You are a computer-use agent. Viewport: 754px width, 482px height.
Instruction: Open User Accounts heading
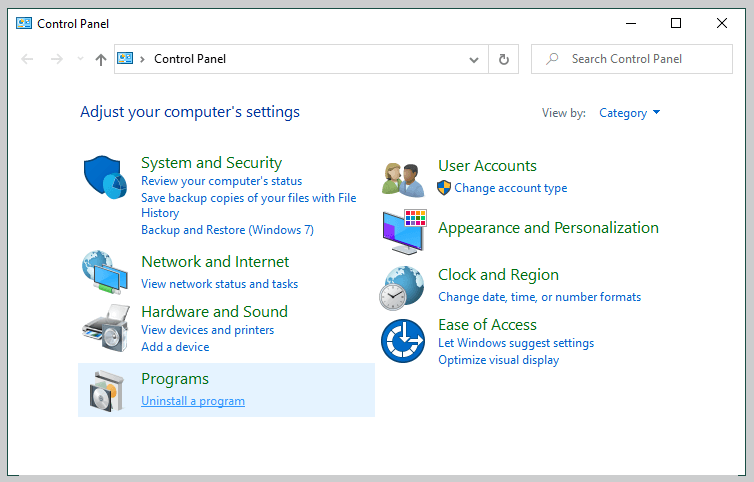point(487,166)
